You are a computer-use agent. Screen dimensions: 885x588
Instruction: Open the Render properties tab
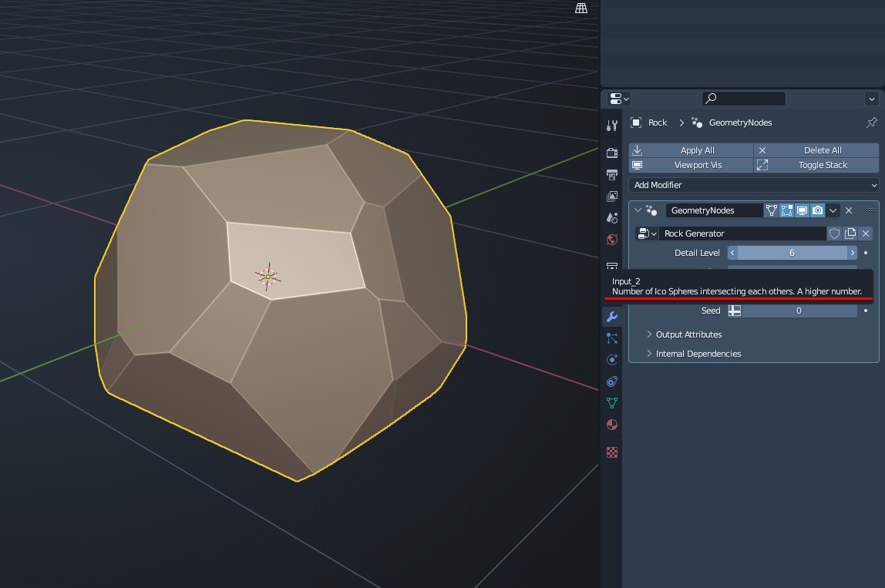(x=612, y=153)
